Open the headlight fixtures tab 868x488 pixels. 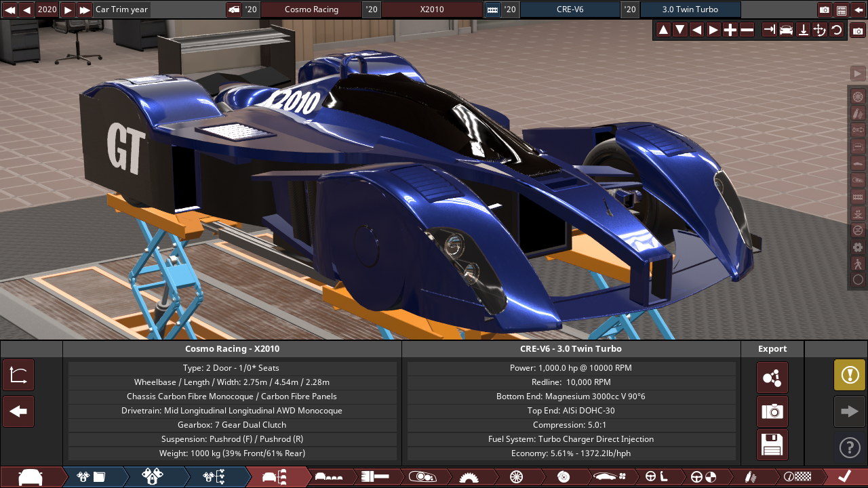click(x=422, y=477)
